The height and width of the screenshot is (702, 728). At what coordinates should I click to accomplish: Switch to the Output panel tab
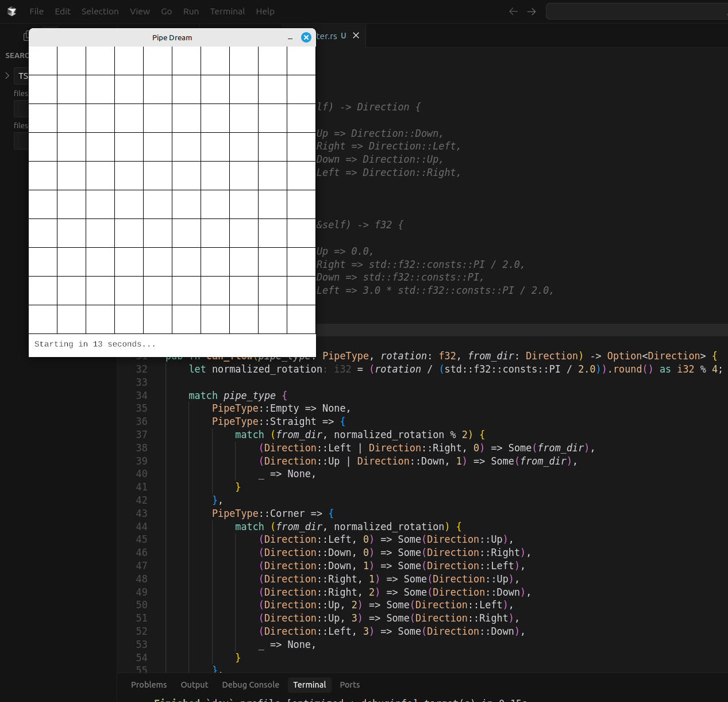click(194, 685)
